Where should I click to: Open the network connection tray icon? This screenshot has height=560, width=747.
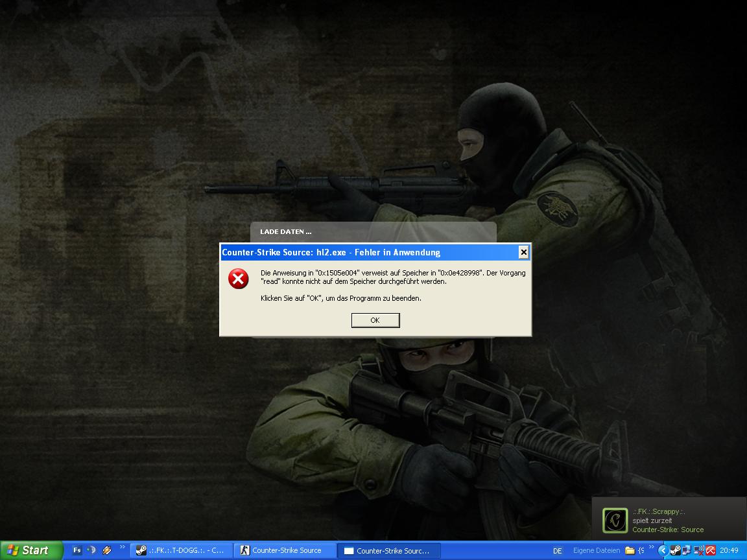click(x=687, y=550)
